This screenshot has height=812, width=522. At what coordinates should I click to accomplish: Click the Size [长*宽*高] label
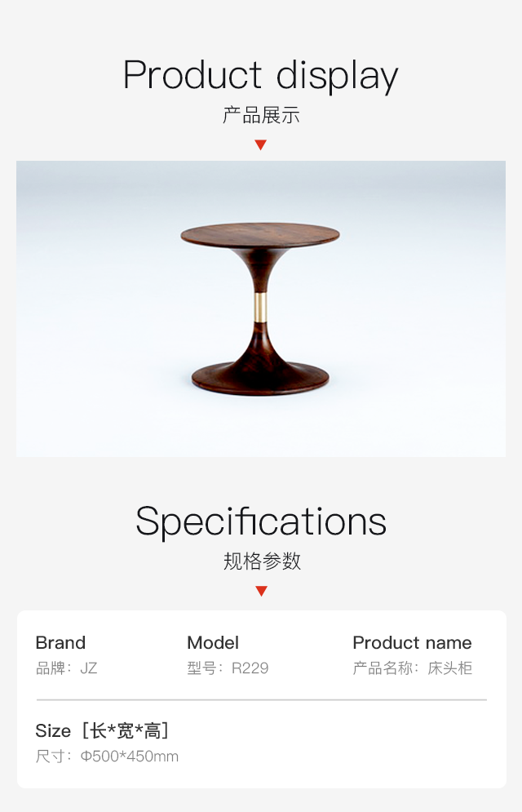tap(103, 730)
